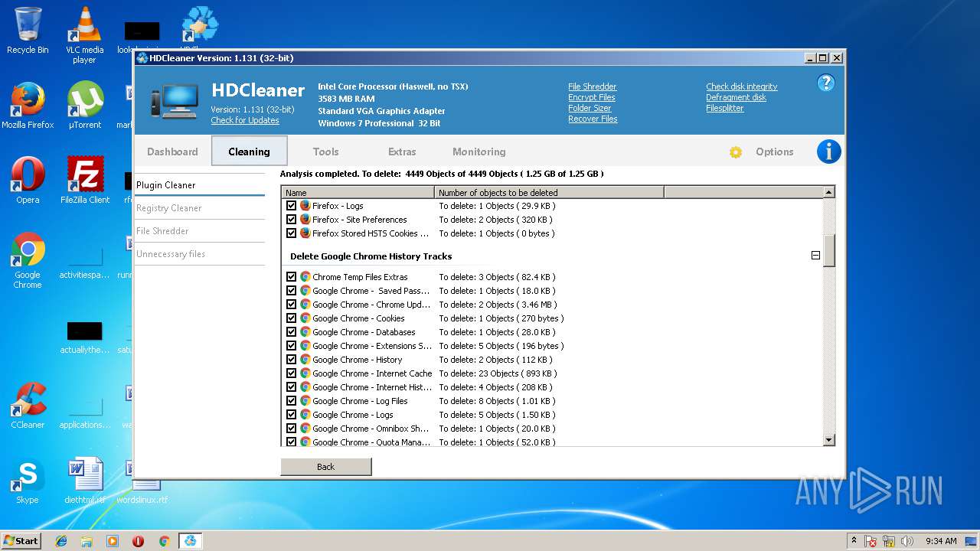Image resolution: width=980 pixels, height=551 pixels.
Task: Open Windows Explorer taskbar folder icon
Action: 87,541
